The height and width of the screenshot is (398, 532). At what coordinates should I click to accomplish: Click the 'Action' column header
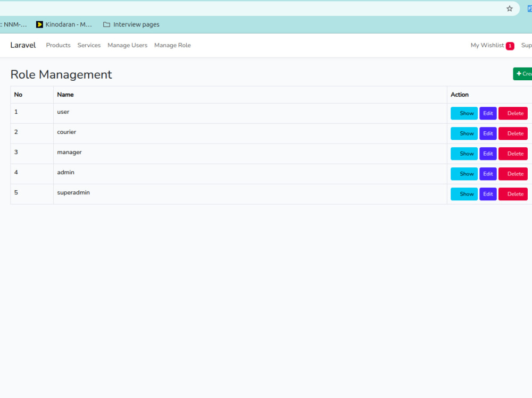489,95
